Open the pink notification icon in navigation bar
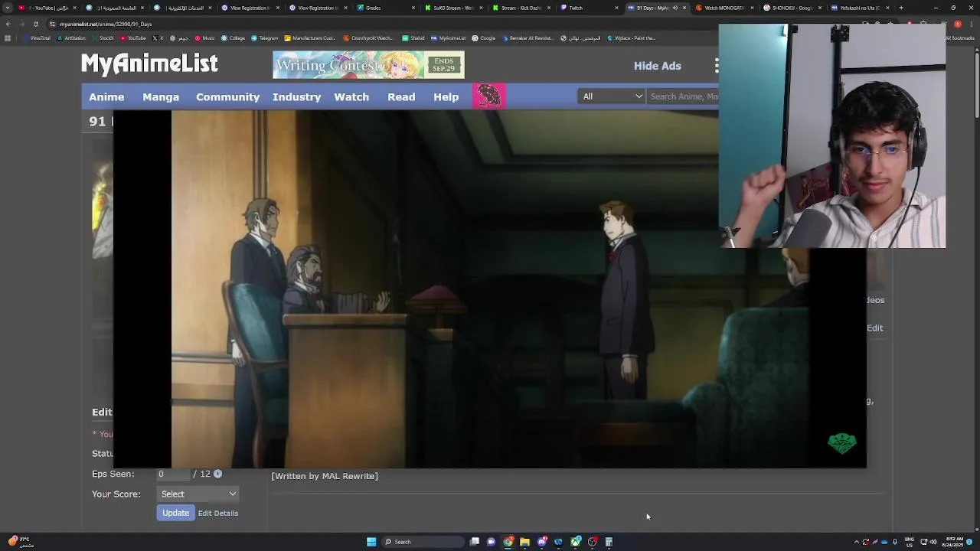980x551 pixels. [488, 96]
